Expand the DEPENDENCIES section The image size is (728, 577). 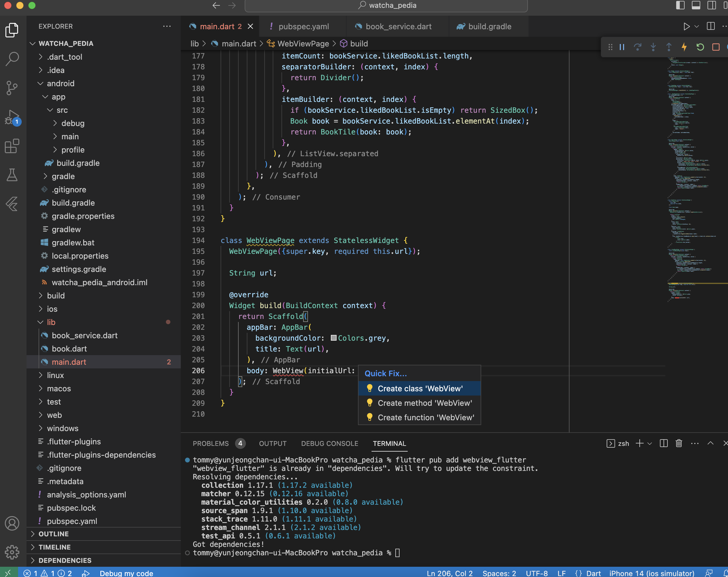103,560
